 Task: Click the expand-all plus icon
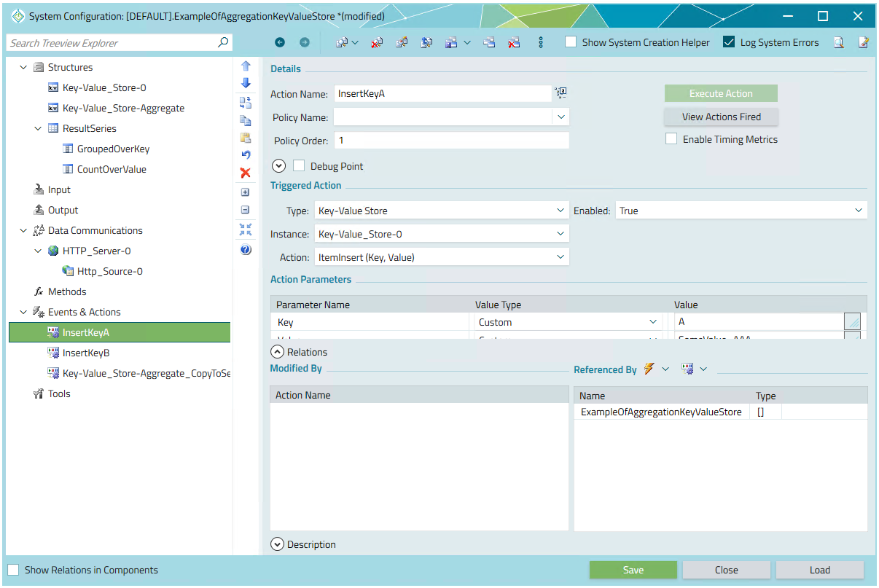[x=246, y=192]
